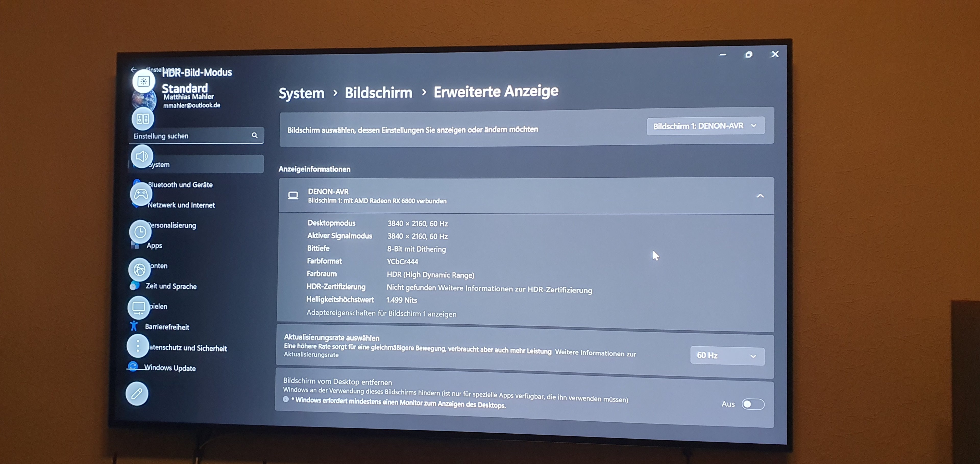Go to 'Bildschirm' in the breadcrumb

point(378,93)
